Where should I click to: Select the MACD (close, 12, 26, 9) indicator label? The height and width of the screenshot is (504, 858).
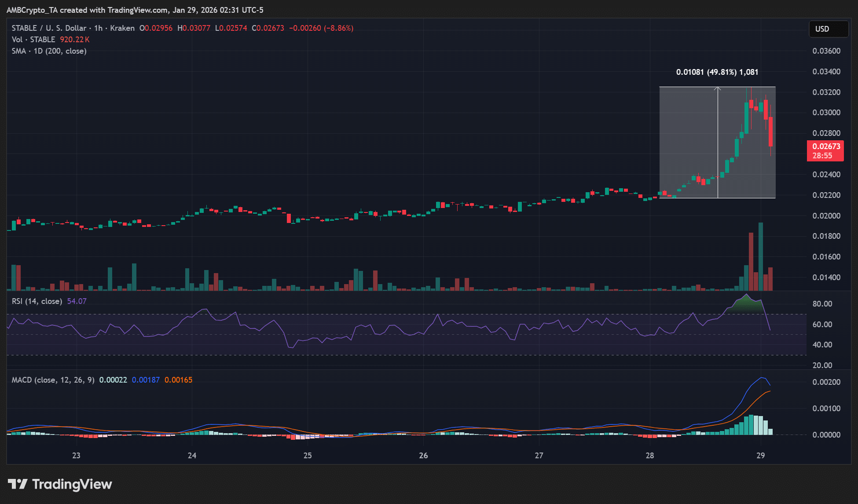(x=52, y=380)
